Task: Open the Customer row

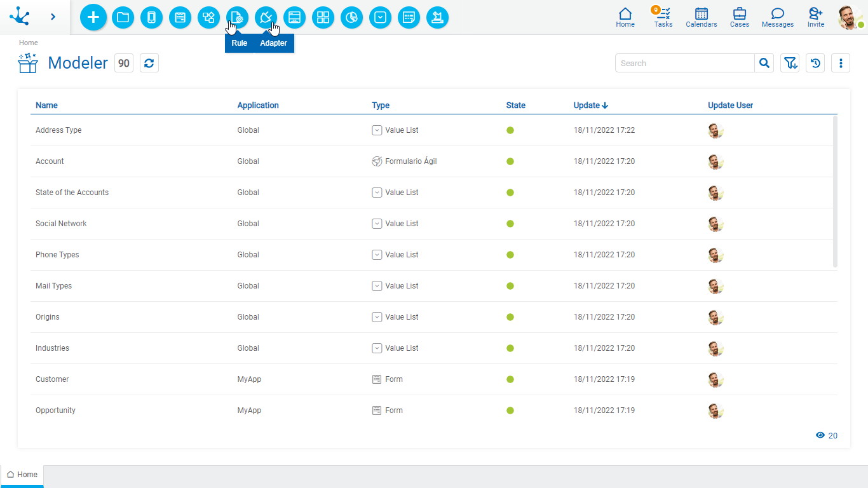Action: (432, 379)
